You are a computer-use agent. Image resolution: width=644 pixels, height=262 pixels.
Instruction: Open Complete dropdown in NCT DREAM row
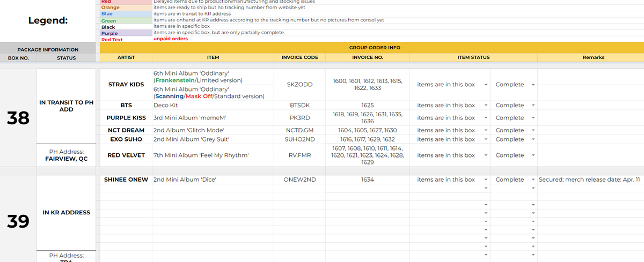[x=533, y=130]
